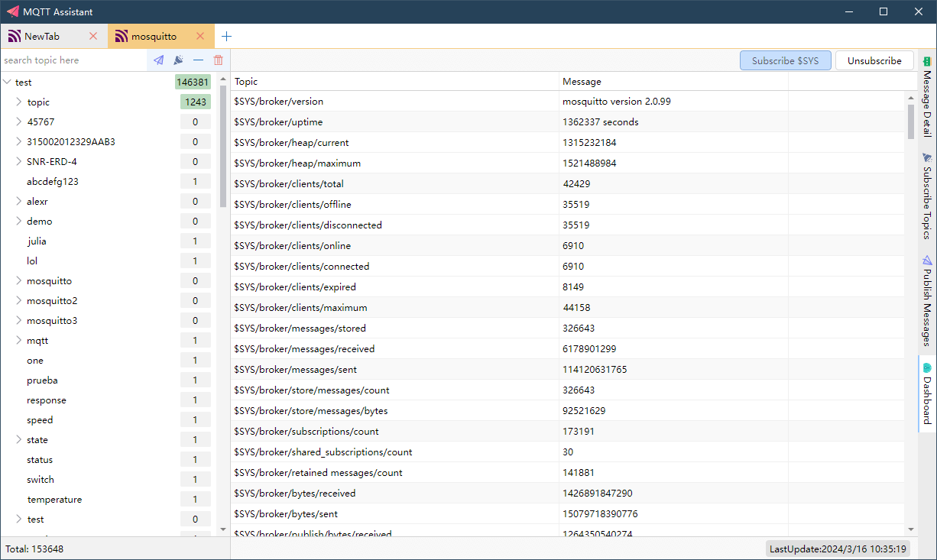Select the Dashboard side panel tab
The height and width of the screenshot is (560, 937).
pos(927,393)
